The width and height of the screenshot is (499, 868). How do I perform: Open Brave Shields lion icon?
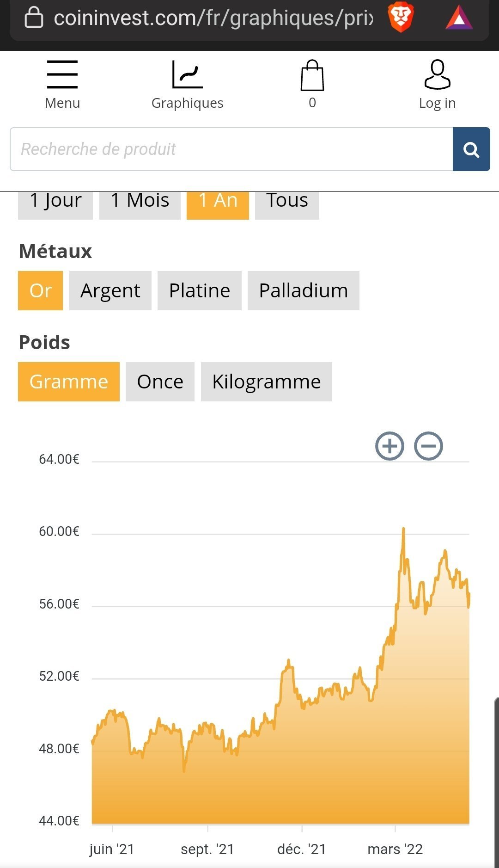(401, 18)
